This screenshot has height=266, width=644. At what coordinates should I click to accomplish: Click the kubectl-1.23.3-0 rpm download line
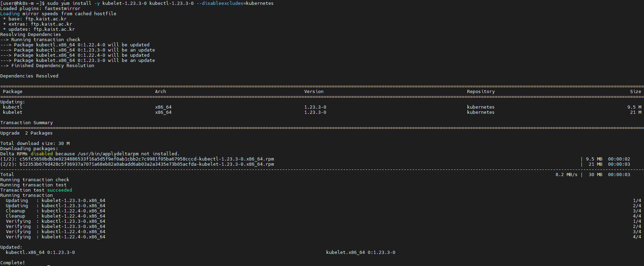pyautogui.click(x=137, y=159)
